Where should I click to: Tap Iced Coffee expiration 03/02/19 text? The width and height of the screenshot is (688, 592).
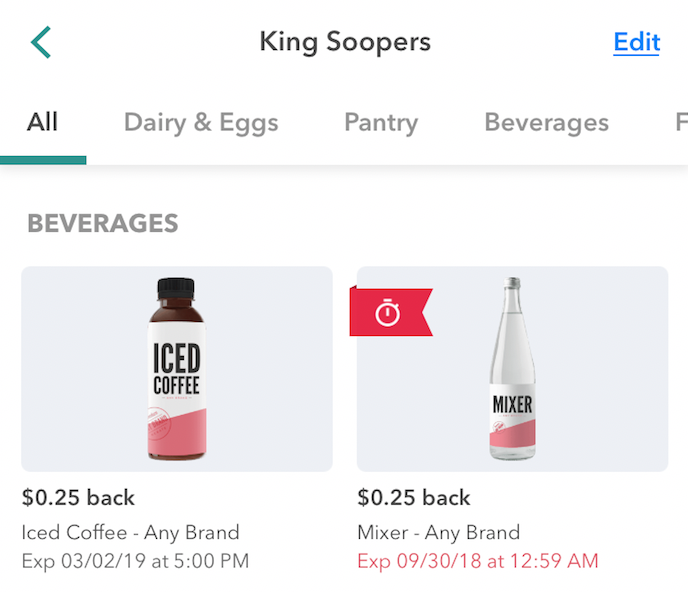(135, 561)
